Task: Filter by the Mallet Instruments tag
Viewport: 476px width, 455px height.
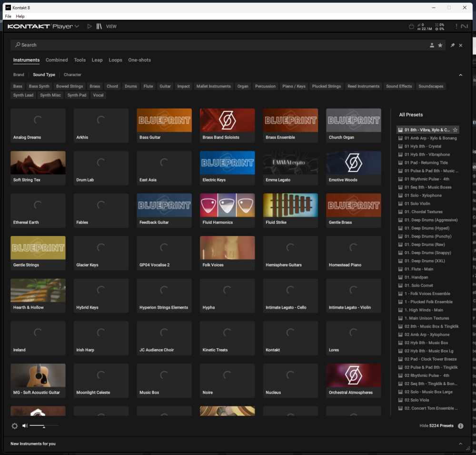Action: (213, 86)
